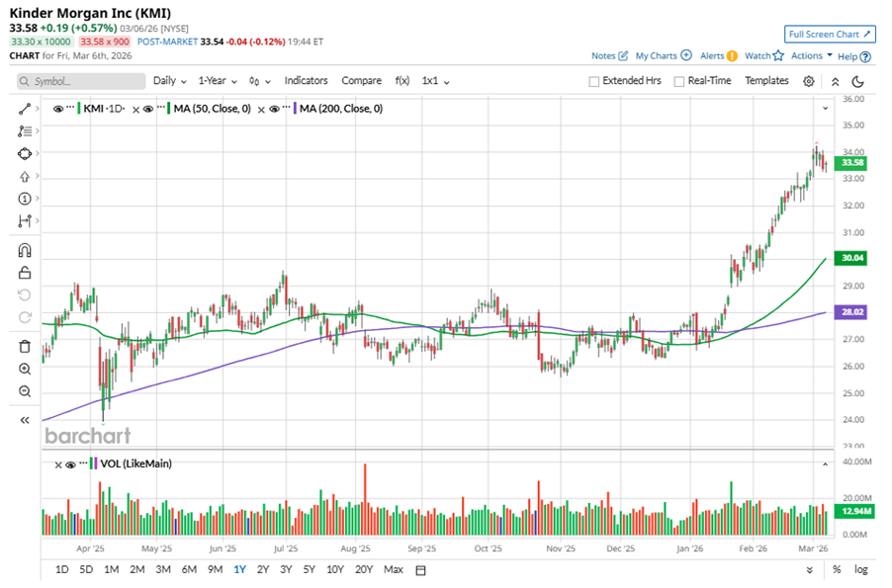Open the f(x) expressions menu
Viewport: 892px width, 588px height.
pos(402,81)
